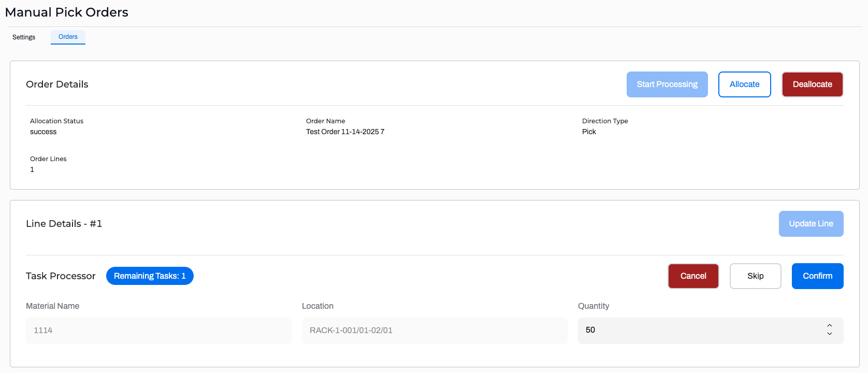Click the Material Name field showing 1114

158,331
